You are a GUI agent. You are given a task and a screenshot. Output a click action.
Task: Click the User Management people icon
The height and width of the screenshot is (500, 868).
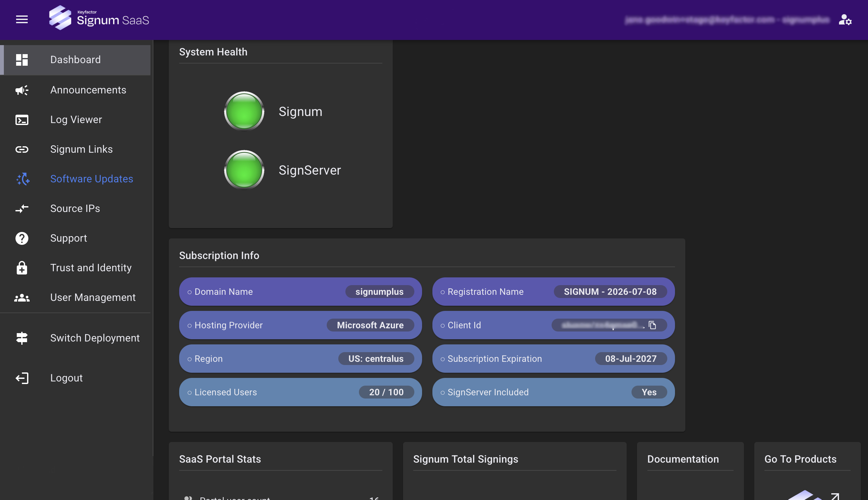click(22, 297)
